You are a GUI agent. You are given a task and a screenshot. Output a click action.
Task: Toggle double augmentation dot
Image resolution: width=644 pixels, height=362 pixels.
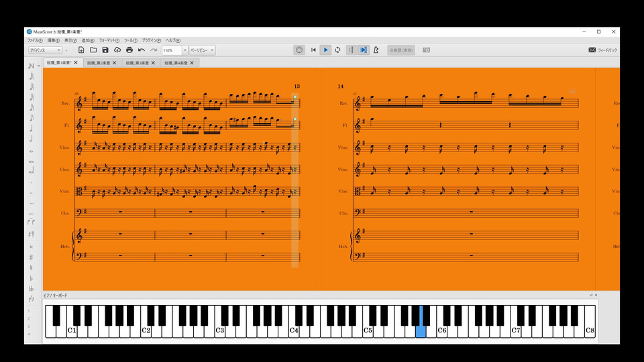tap(32, 193)
